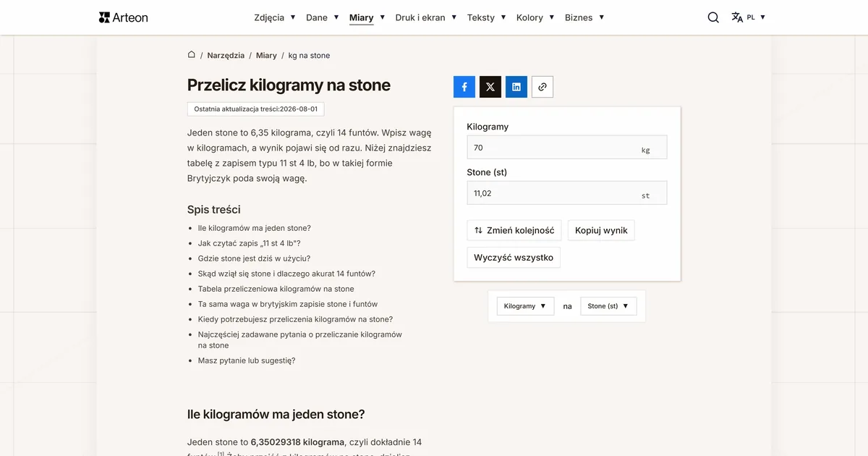868x456 pixels.
Task: Jump to Skąd wziął się stone section
Action: pyautogui.click(x=286, y=274)
